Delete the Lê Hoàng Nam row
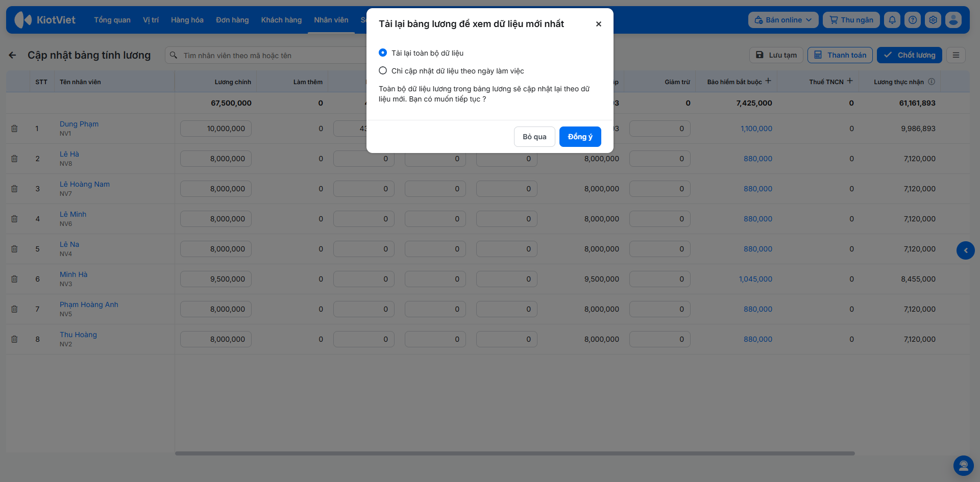Viewport: 980px width, 482px height. [x=14, y=189]
